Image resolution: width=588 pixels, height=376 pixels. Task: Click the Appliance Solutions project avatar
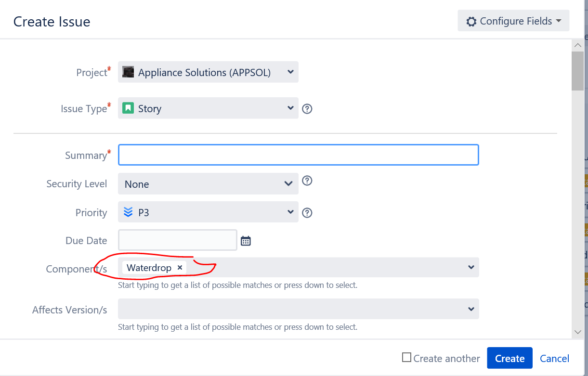(x=128, y=72)
